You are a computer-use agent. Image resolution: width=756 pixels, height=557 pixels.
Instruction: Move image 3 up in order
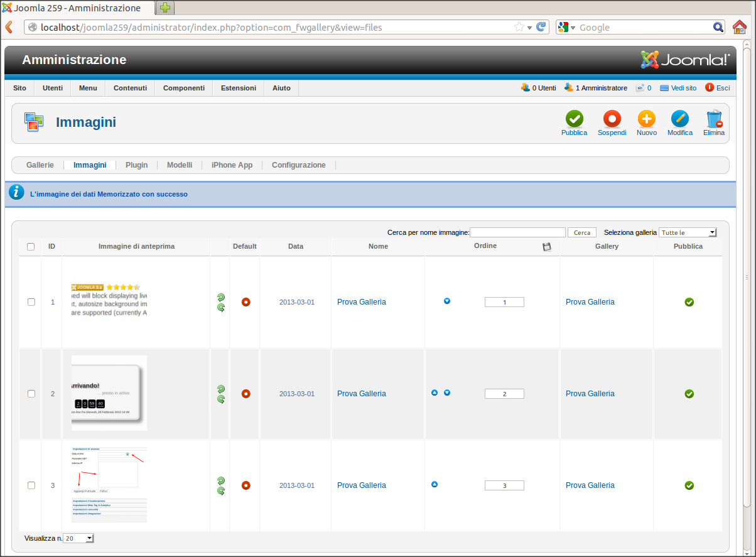pyautogui.click(x=435, y=484)
